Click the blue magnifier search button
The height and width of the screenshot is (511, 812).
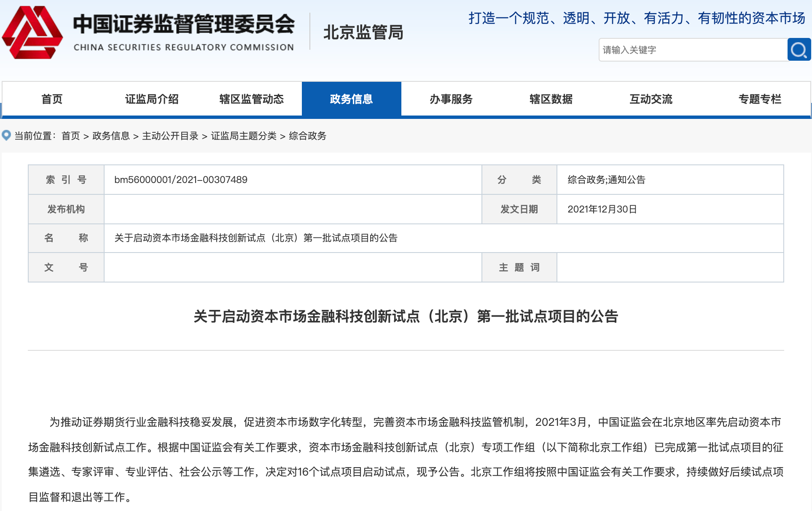(799, 50)
